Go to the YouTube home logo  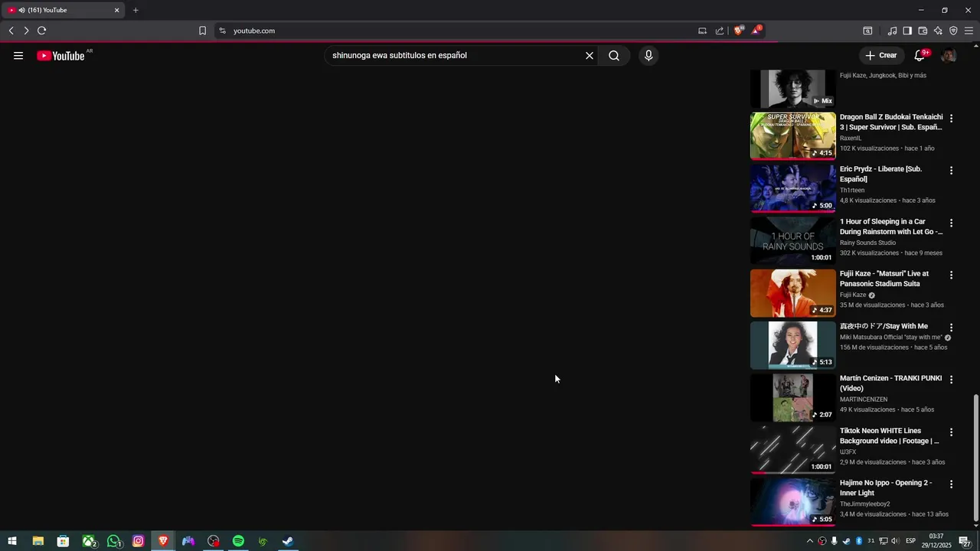[x=60, y=56]
